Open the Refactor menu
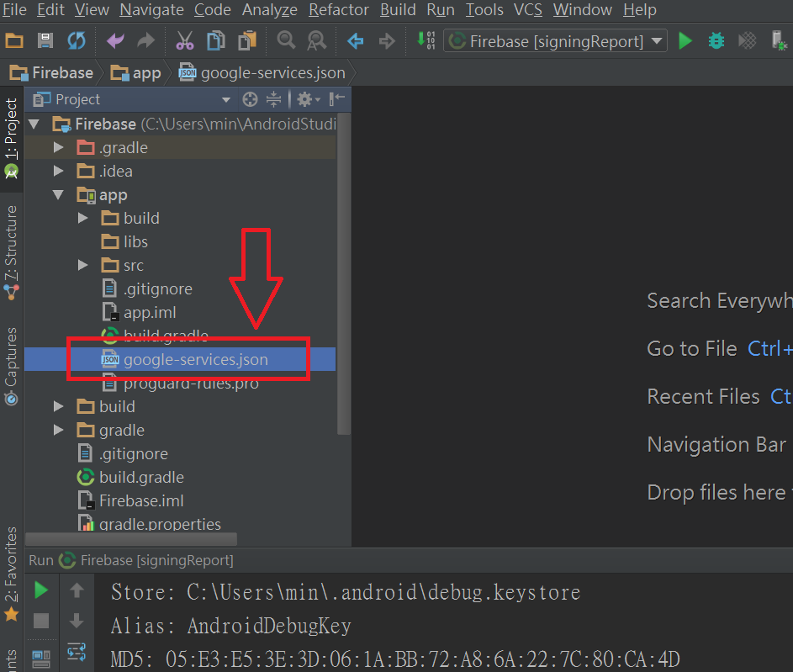Image resolution: width=793 pixels, height=672 pixels. pos(339,9)
